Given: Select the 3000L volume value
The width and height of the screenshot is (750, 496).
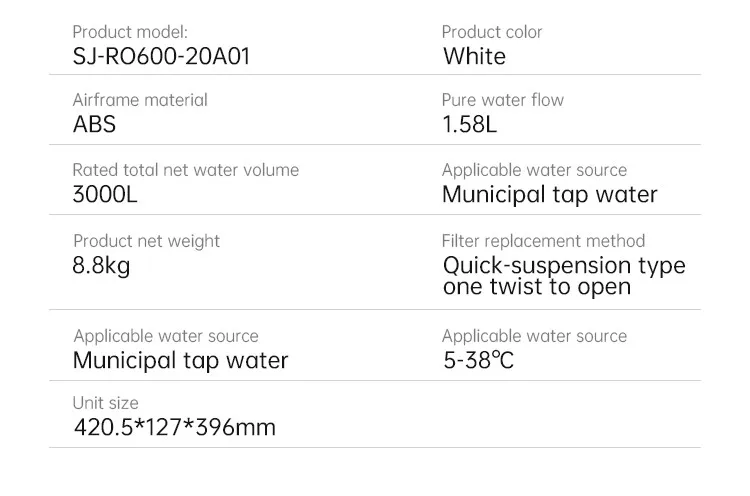Looking at the screenshot, I should 105,194.
